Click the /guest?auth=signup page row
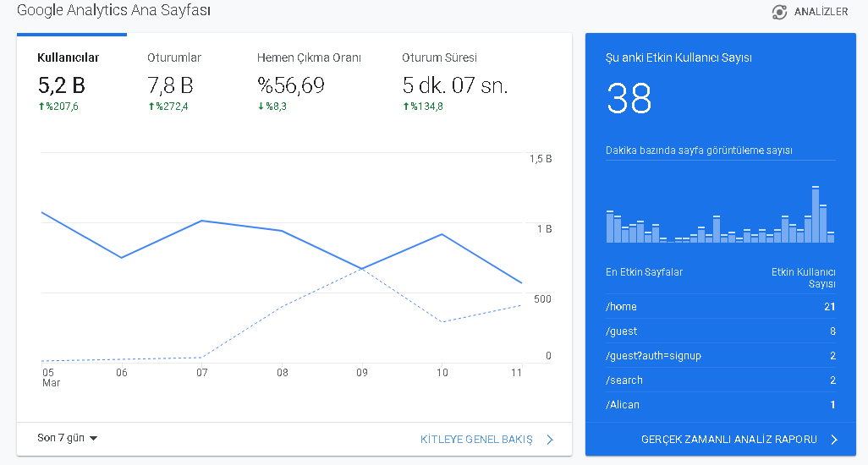This screenshot has width=868, height=465. point(720,356)
